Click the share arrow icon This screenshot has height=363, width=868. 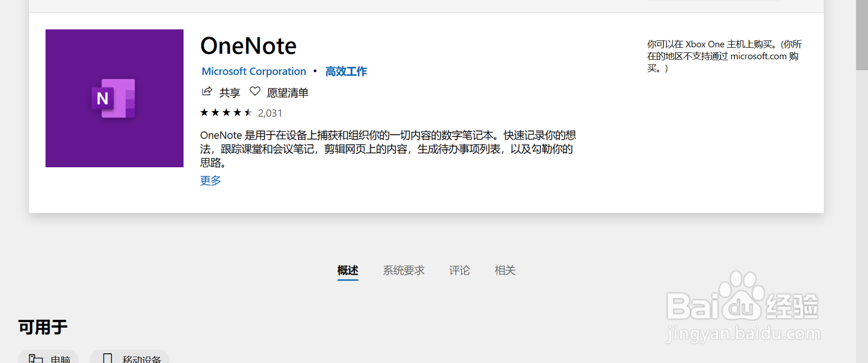coord(207,91)
